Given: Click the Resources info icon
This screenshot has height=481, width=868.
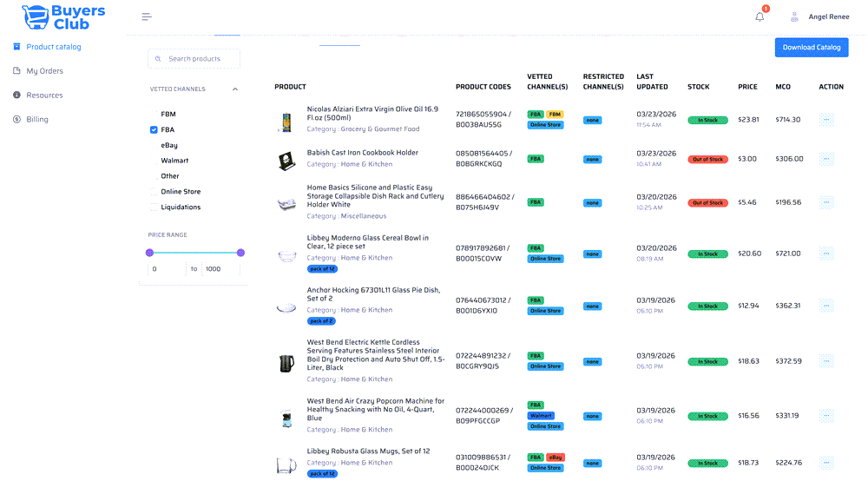Looking at the screenshot, I should point(16,95).
